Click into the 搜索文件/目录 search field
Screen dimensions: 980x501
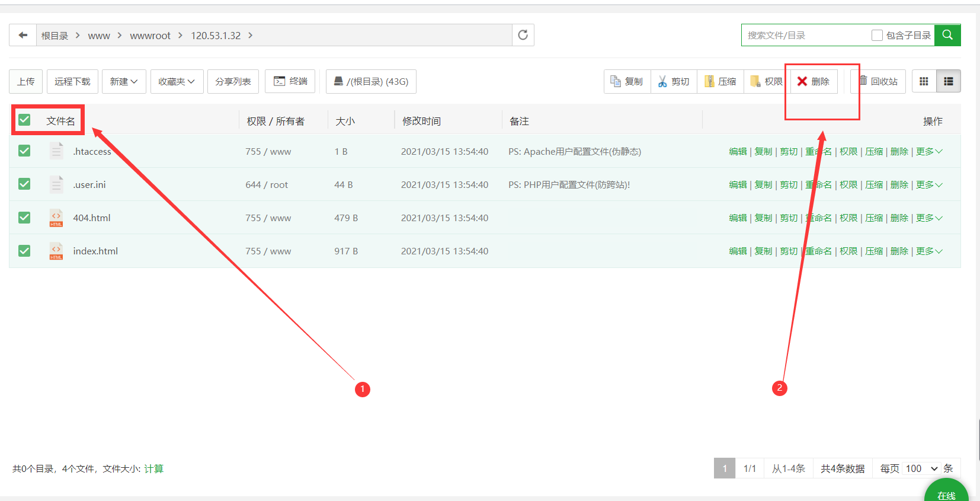806,35
